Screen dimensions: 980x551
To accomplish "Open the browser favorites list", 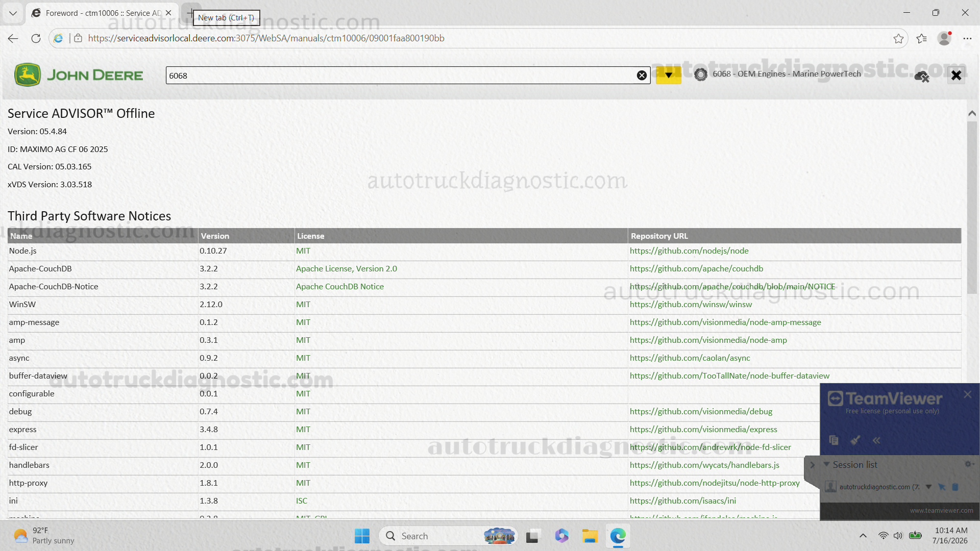I will click(921, 38).
